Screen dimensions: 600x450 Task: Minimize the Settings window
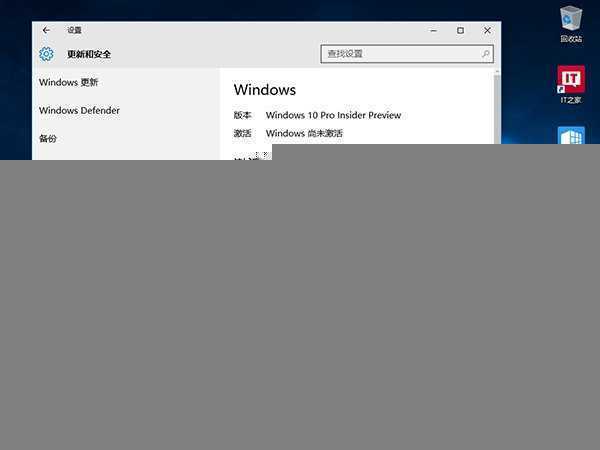[434, 31]
